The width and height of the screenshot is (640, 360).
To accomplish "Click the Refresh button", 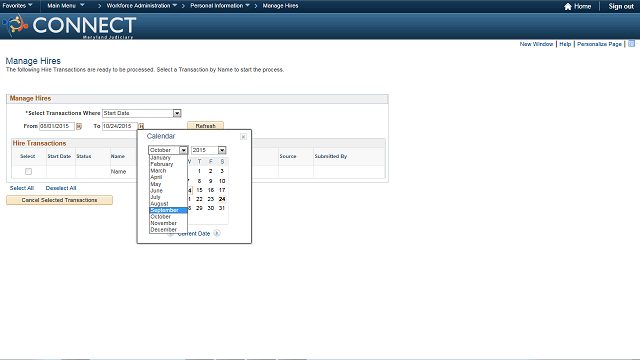I will 205,126.
